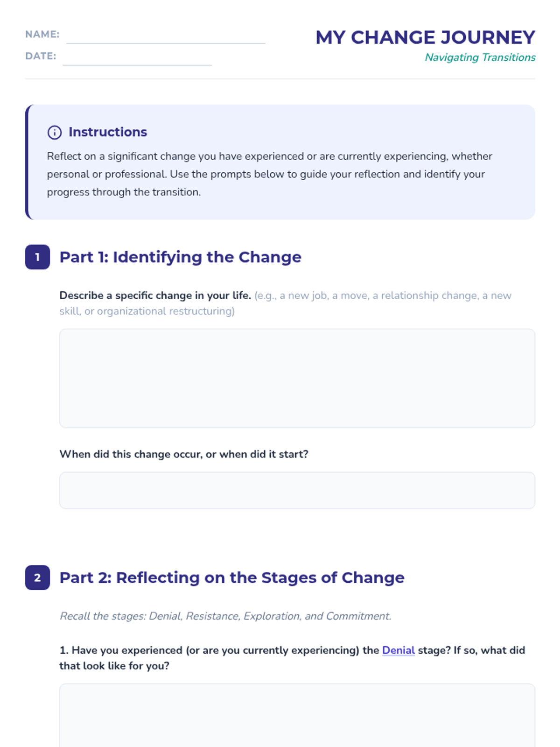
Task: Click the DATE label
Action: click(x=41, y=56)
